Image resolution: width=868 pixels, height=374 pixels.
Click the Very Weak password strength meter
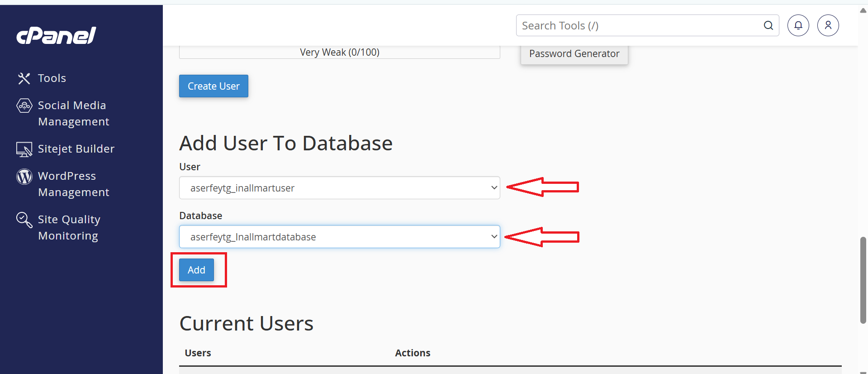tap(340, 52)
